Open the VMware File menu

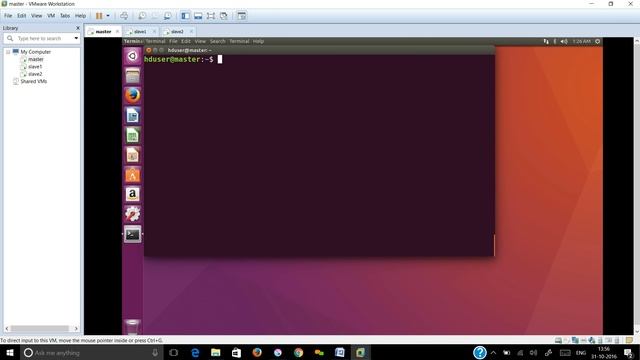[8, 16]
